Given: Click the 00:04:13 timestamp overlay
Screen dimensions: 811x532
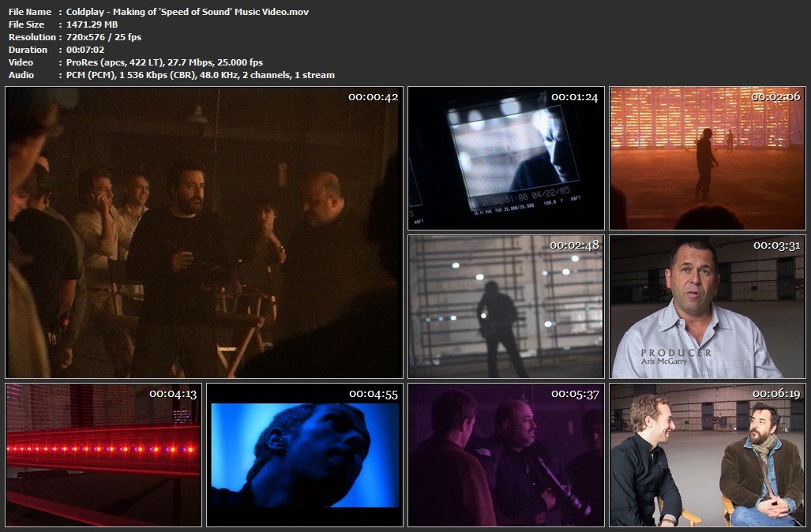Looking at the screenshot, I should [173, 394].
